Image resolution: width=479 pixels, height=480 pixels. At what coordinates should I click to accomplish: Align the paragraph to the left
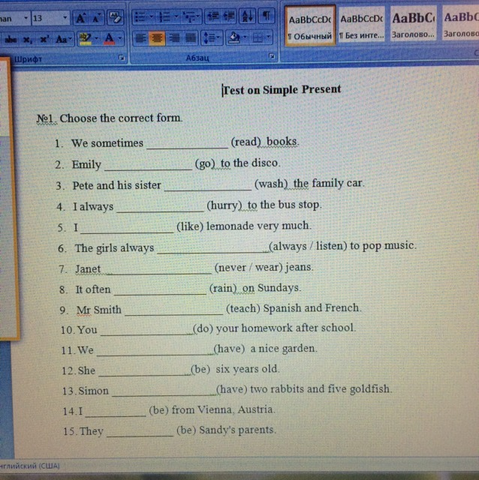tap(140, 38)
